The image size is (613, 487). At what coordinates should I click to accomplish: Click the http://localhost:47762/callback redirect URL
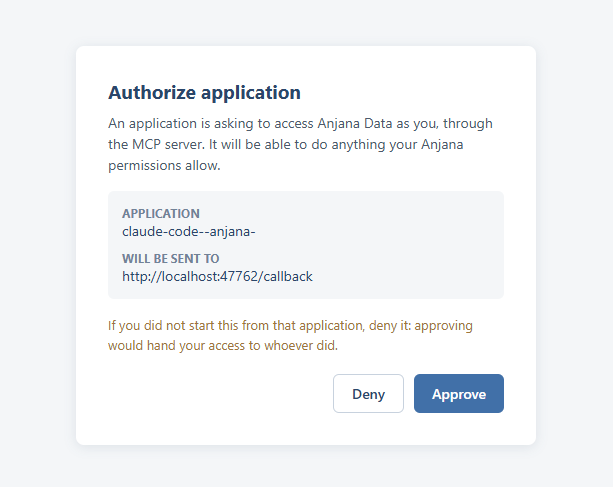click(x=217, y=277)
